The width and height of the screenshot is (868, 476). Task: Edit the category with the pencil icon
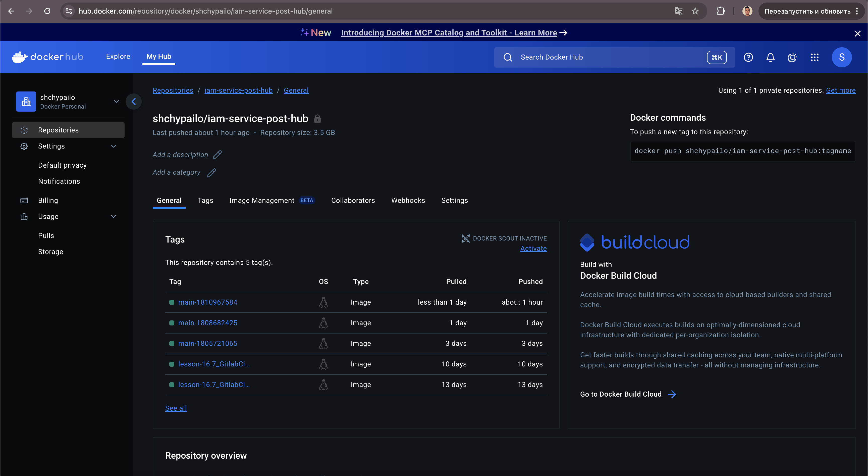211,173
